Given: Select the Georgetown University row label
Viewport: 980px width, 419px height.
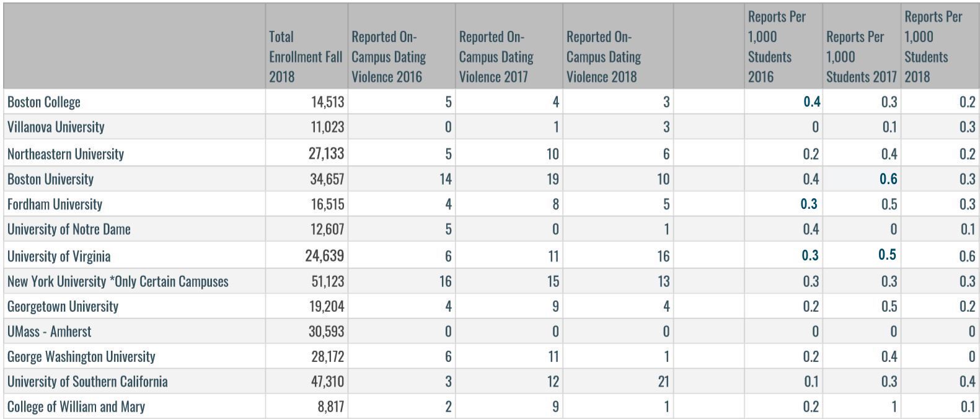Looking at the screenshot, I should (x=63, y=306).
